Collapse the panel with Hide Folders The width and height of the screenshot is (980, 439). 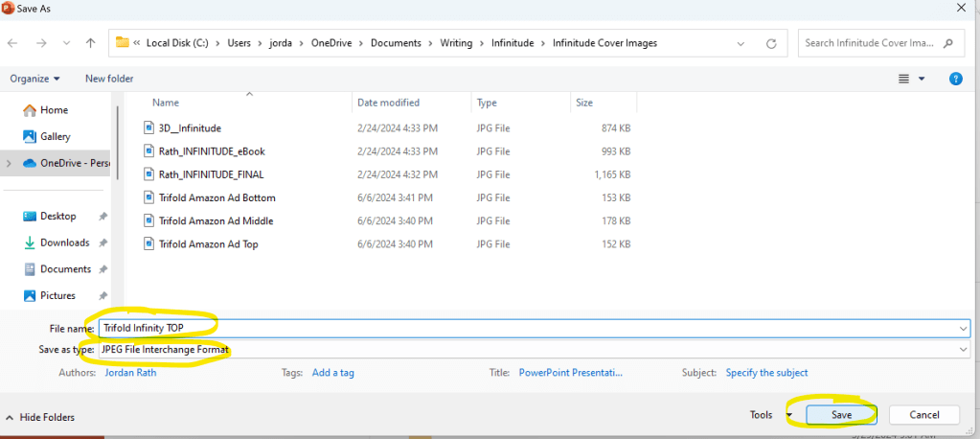pos(40,417)
